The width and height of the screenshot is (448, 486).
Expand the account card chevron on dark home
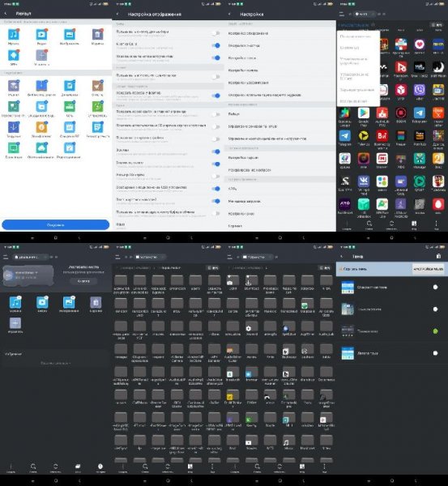36,272
